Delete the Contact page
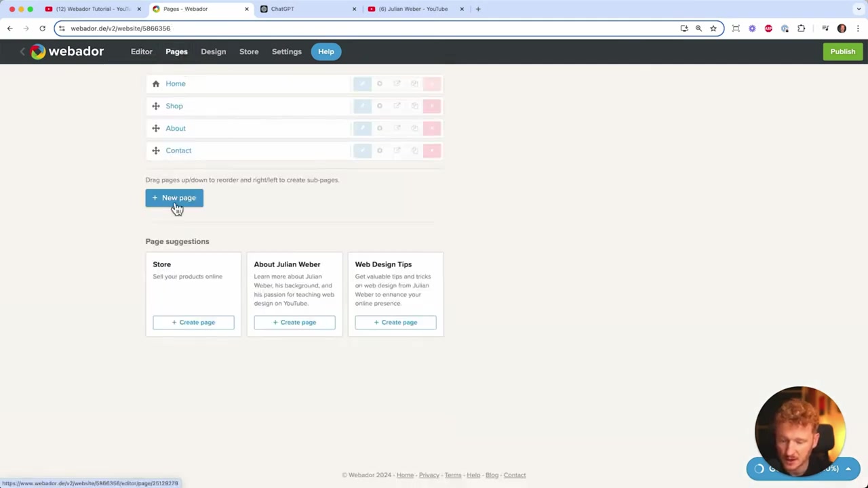 click(432, 150)
